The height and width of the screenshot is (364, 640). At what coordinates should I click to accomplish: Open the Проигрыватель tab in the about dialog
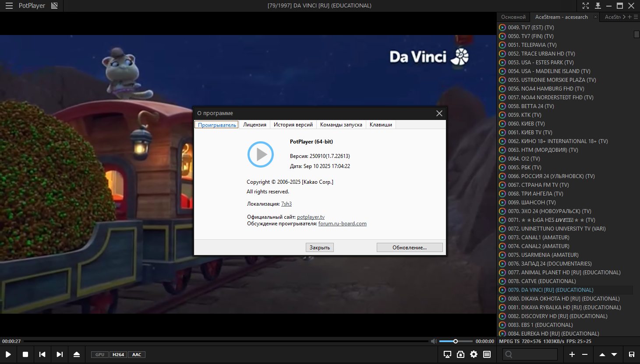[217, 125]
